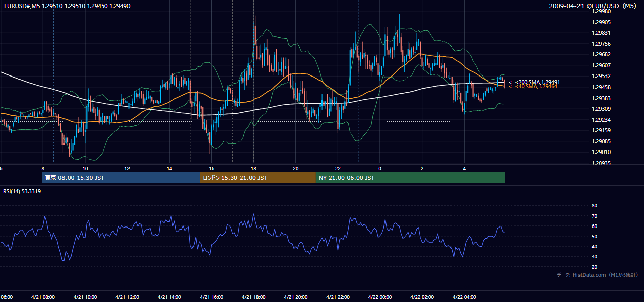Viewport: 644px width, 302px height.
Task: Click hour label 12 under the price chart
Action: [x=127, y=168]
